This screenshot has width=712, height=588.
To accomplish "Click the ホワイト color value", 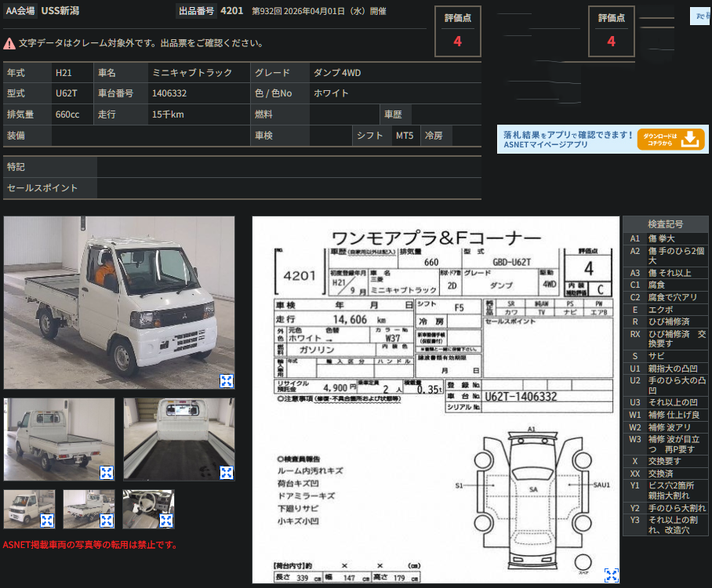I will pos(331,93).
